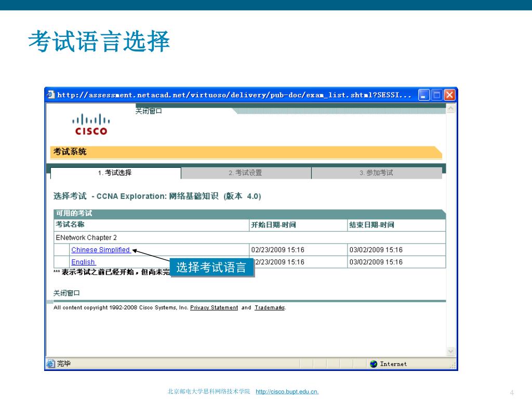This screenshot has width=532, height=399.
Task: Select the 1. 考试选择 tab
Action: [116, 172]
